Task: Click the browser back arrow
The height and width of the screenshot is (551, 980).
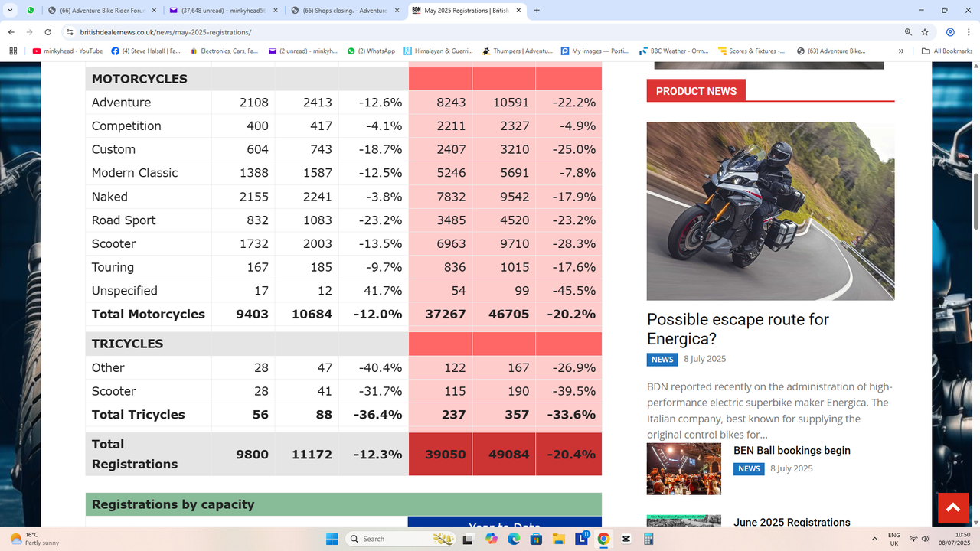Action: click(x=11, y=32)
